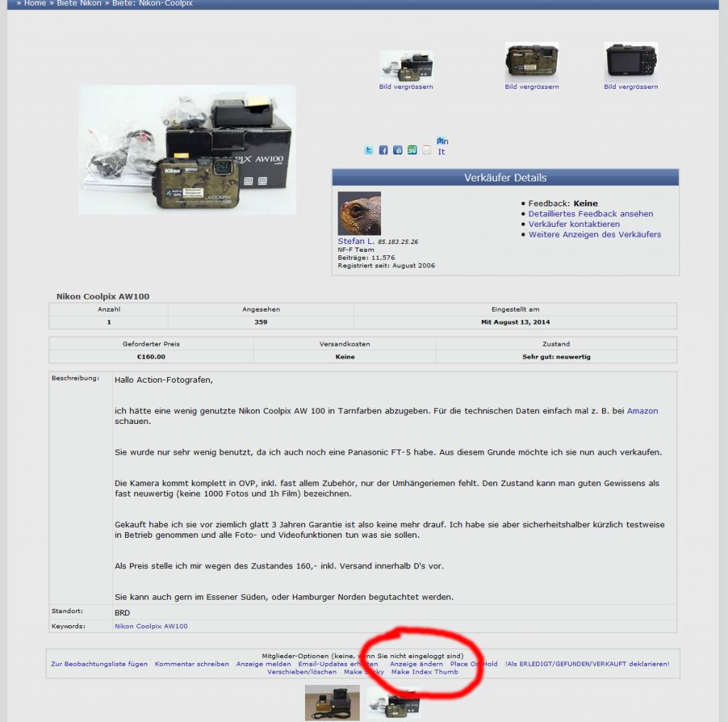Screen dimensions: 728x722
Task: Click the 'Nikon Coolpix AW100' listing title
Action: click(102, 297)
